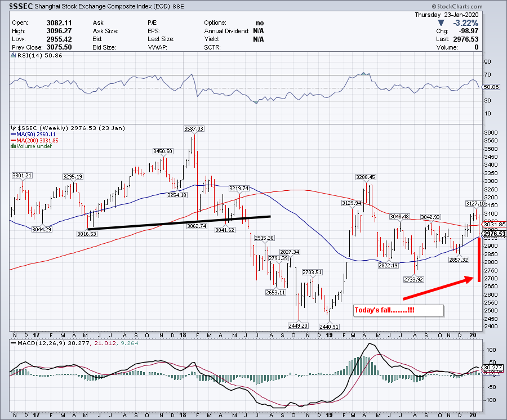
Task: Click the price label 2791.39
Action: click(278, 258)
